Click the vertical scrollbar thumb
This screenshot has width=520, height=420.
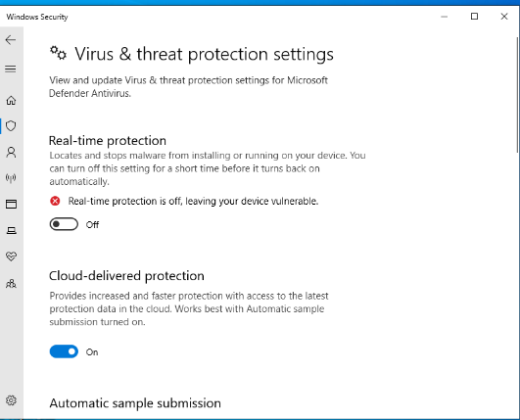(x=518, y=95)
